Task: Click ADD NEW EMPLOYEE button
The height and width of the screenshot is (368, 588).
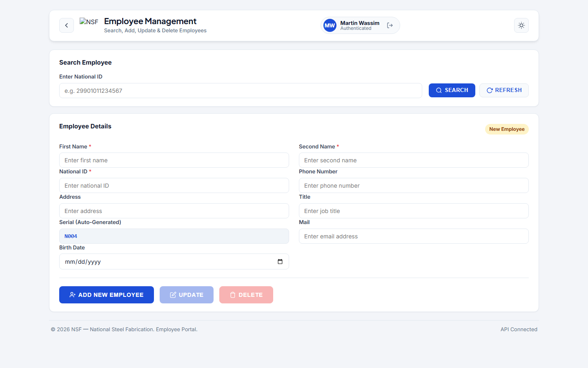Action: click(x=107, y=295)
